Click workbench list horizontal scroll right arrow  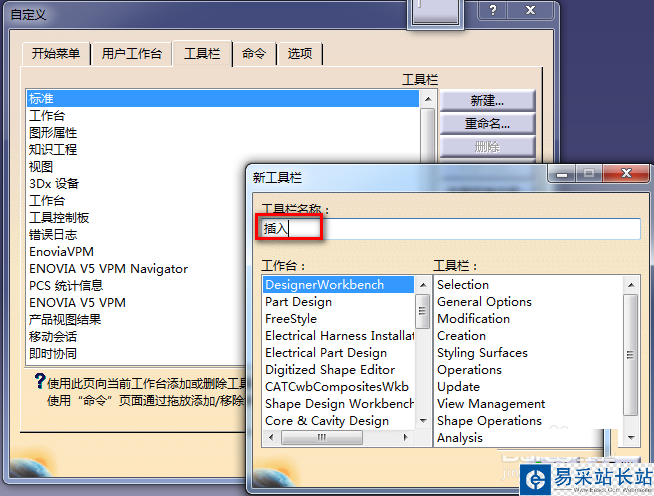405,437
